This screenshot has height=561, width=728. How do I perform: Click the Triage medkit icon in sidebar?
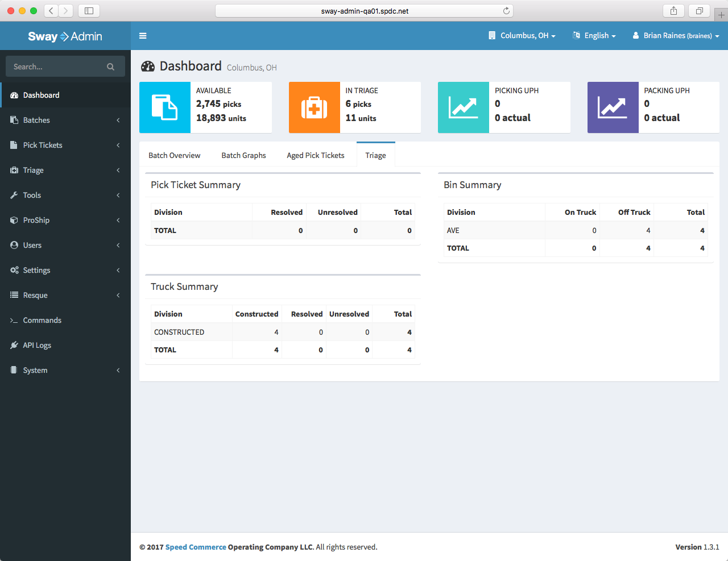(x=14, y=170)
